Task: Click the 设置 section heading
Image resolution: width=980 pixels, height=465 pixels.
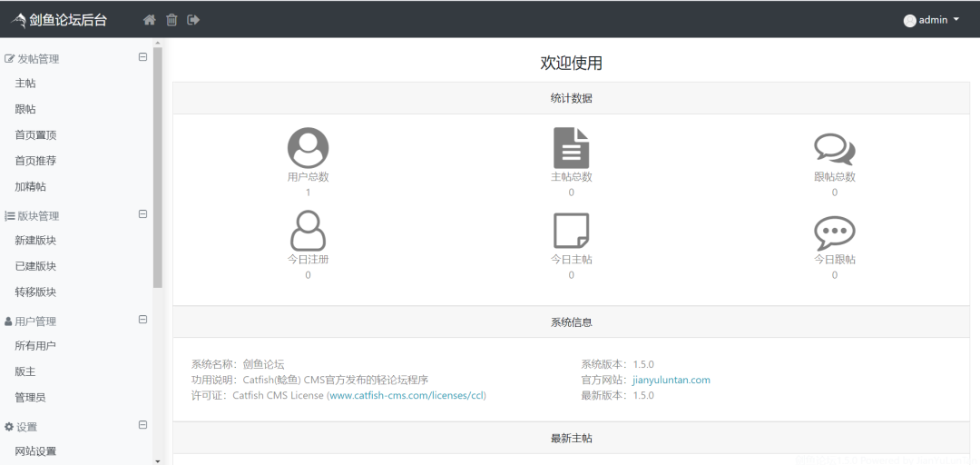Action: [27, 427]
